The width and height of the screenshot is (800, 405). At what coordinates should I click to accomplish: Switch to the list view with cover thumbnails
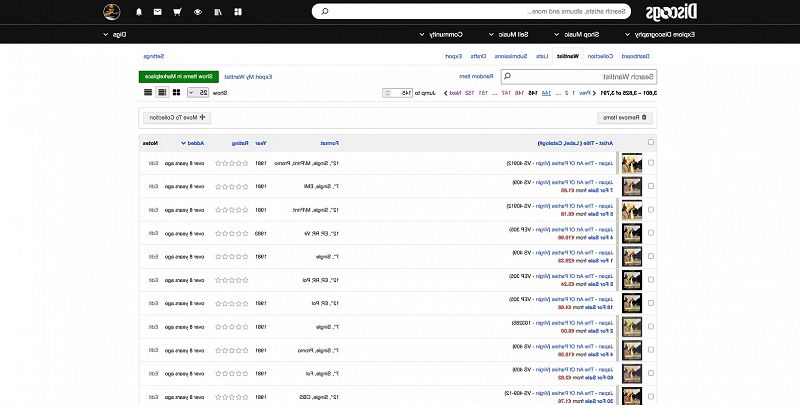click(162, 92)
